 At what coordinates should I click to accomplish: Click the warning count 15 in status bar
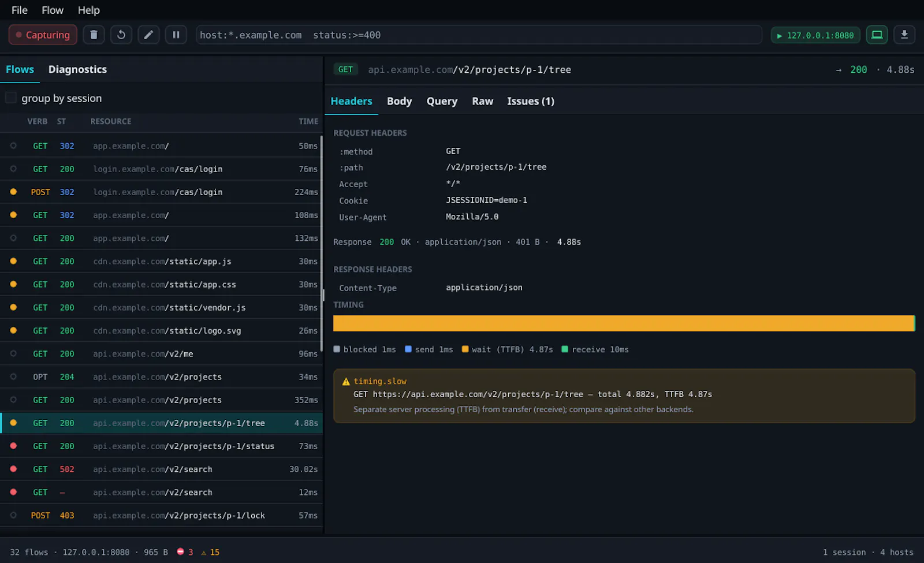(x=210, y=552)
